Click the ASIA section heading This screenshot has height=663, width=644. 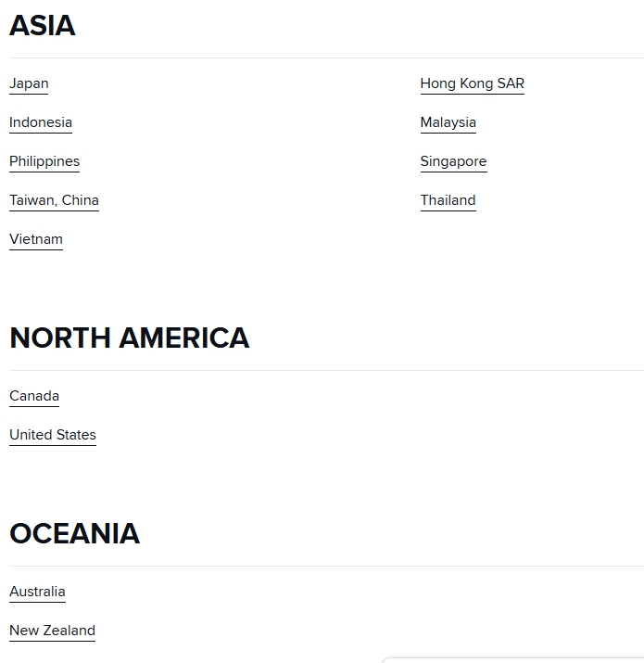click(x=43, y=26)
